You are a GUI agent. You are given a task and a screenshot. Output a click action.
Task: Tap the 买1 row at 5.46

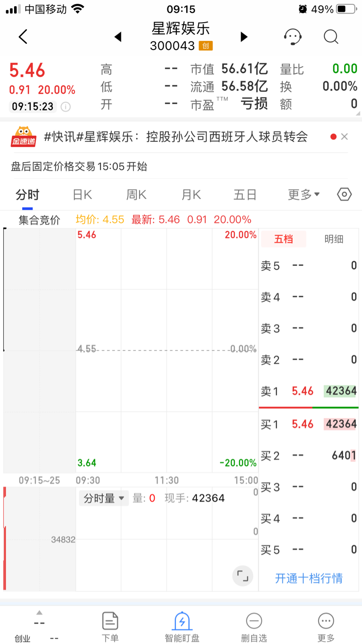pyautogui.click(x=309, y=424)
